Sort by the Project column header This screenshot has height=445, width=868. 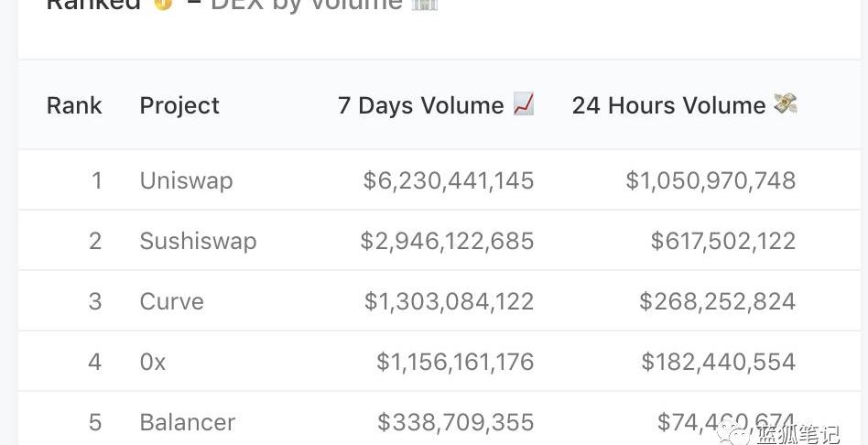[x=179, y=105]
